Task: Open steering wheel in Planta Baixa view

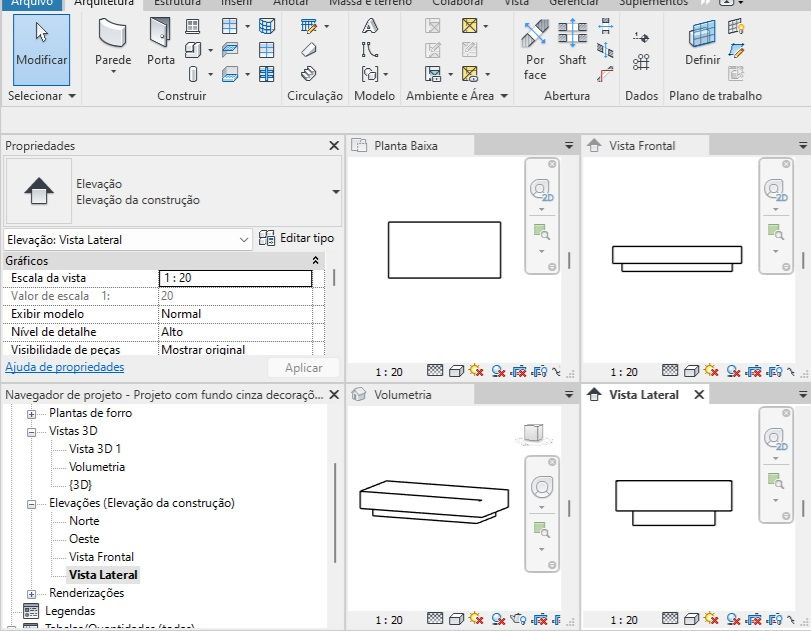Action: tap(542, 190)
